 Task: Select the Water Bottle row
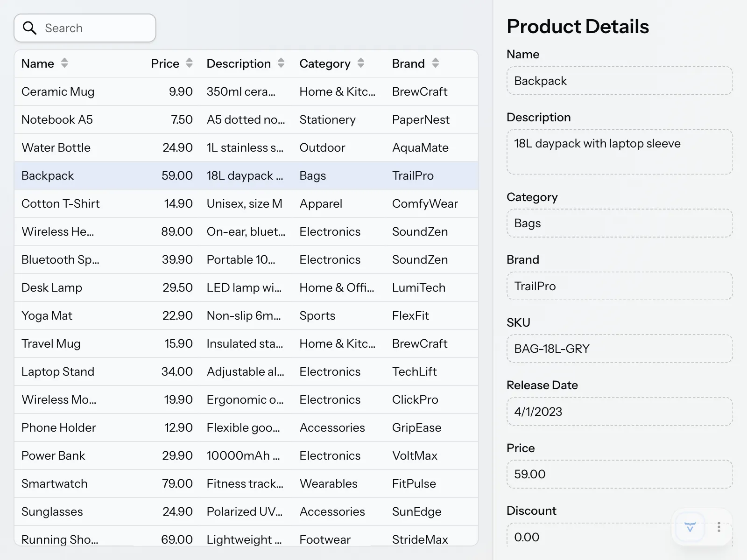pos(246,147)
